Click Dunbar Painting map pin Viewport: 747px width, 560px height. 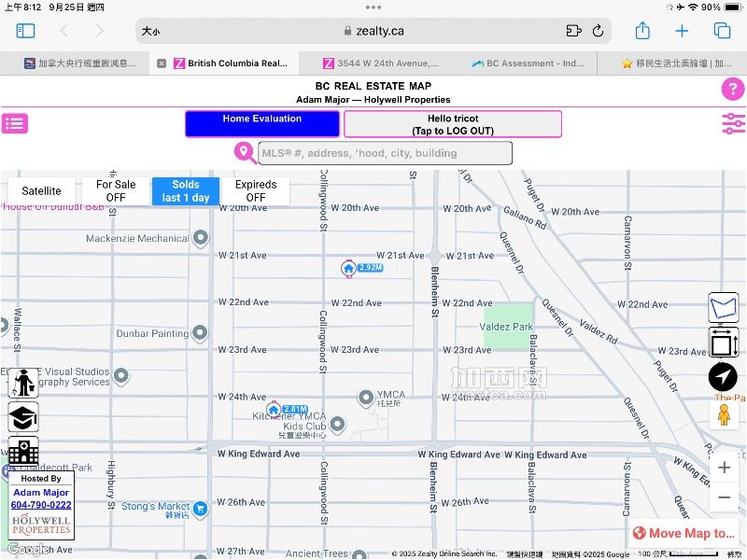(200, 332)
